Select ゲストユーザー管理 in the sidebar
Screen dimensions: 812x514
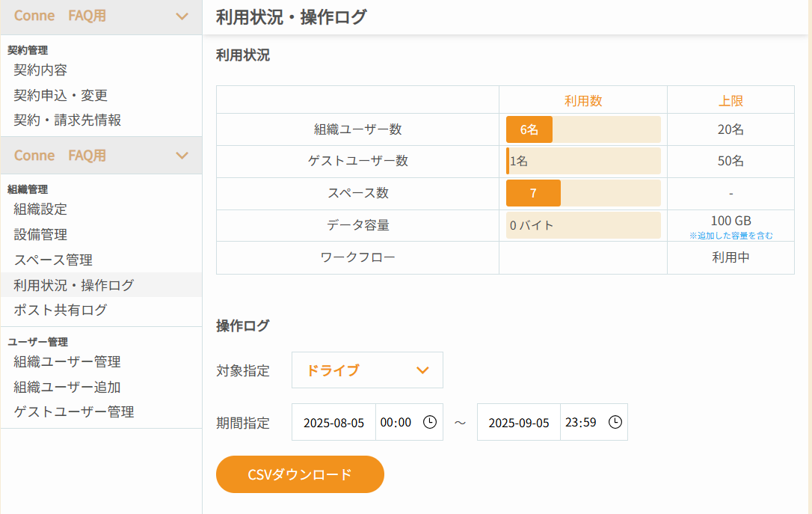pyautogui.click(x=74, y=412)
